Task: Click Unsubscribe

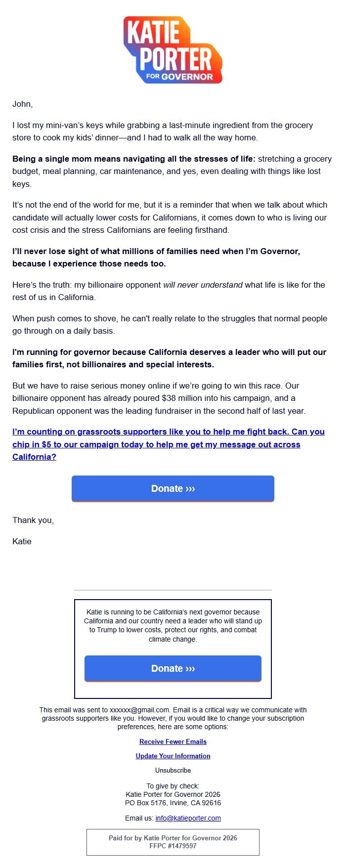Action: coord(173,770)
